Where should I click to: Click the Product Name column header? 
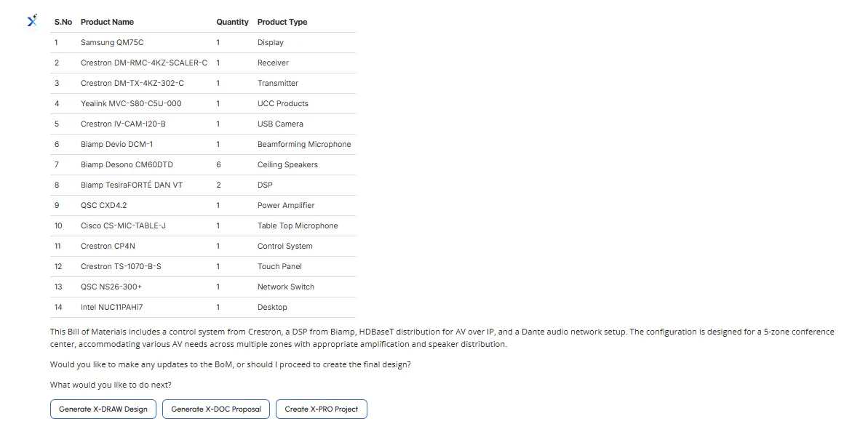click(x=107, y=23)
